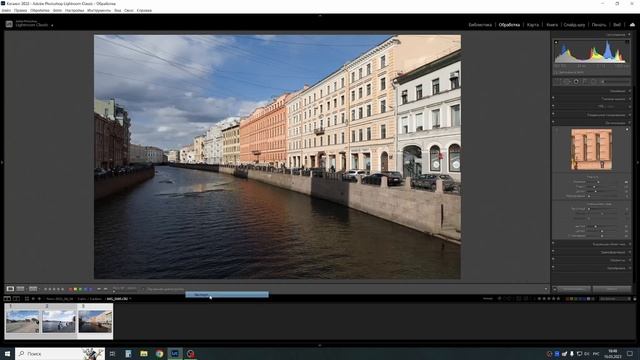The image size is (640, 360).
Task: Click second window display icon in filmstrip header
Action: pyautogui.click(x=16, y=299)
